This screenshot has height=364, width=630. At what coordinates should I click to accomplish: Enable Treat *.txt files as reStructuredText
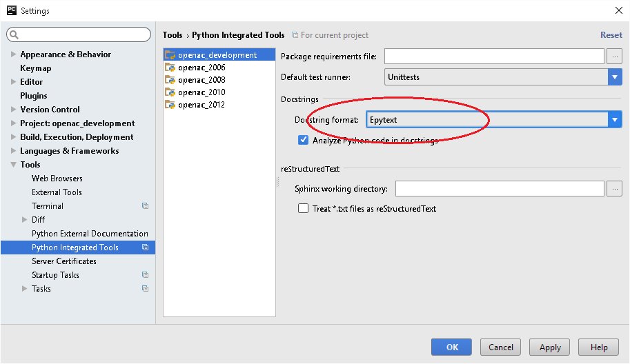pyautogui.click(x=303, y=209)
